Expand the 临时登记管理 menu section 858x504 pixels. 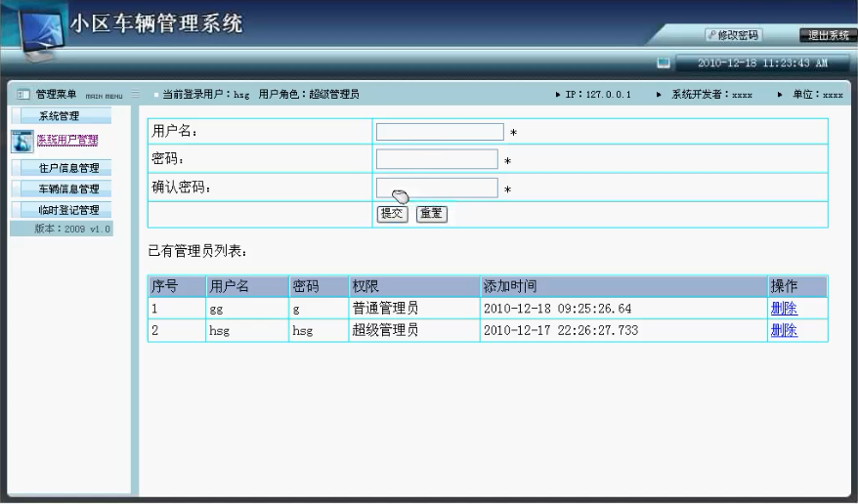click(x=61, y=210)
